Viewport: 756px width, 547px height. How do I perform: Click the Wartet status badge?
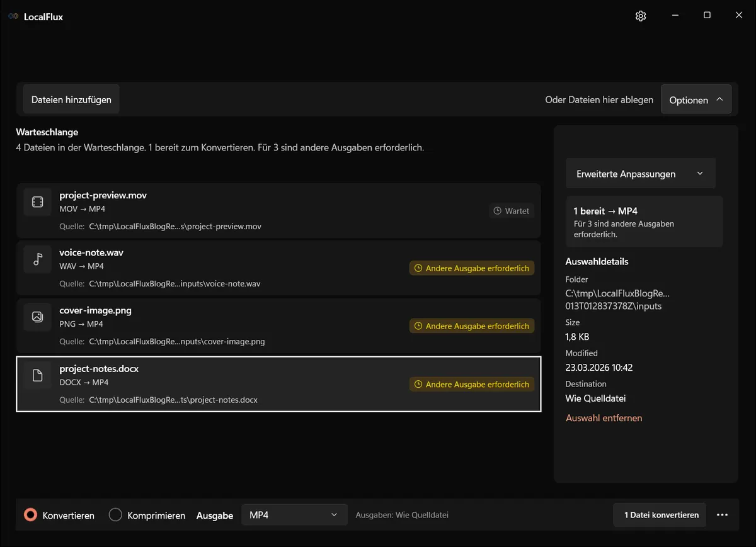(x=511, y=211)
